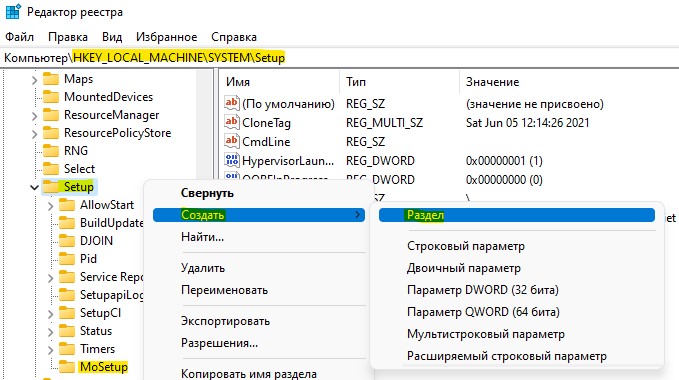Expand the ResourceManager tree node
679x380 pixels.
click(35, 116)
